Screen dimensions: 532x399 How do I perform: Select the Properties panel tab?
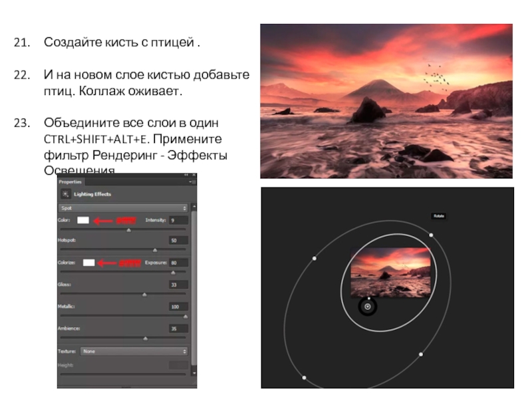[x=70, y=182]
